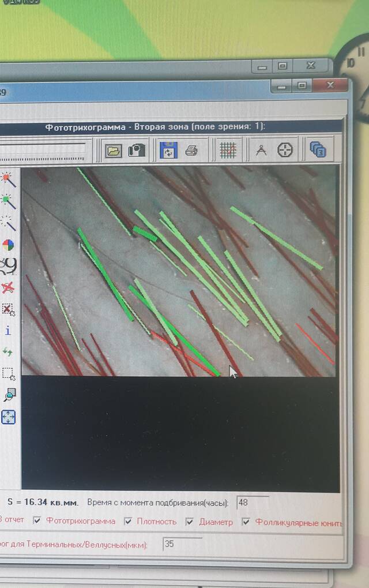Click the blue four-arrow fit-to-view icon
369x588 pixels.
pos(8,417)
